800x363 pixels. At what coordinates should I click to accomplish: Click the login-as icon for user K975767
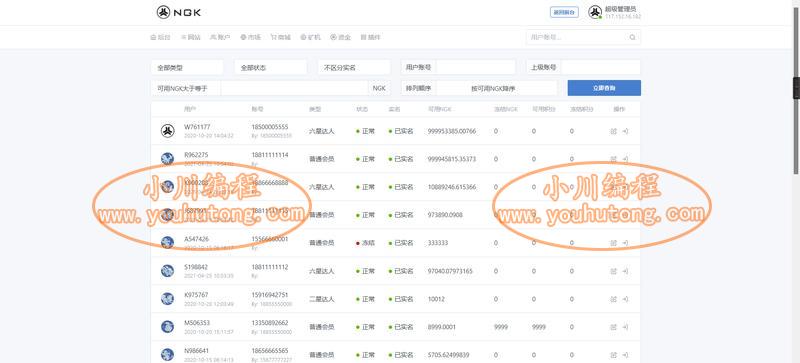point(625,299)
